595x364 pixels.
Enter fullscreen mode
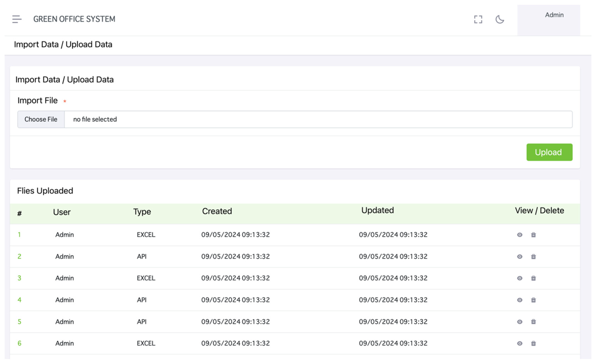(x=478, y=19)
